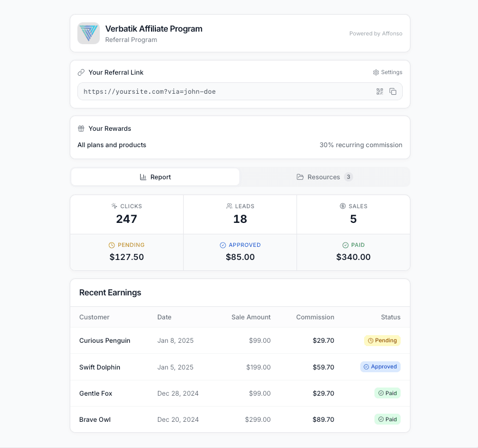Click the Pending badge on Curious Penguin's row
The width and height of the screenshot is (478, 448).
(382, 340)
